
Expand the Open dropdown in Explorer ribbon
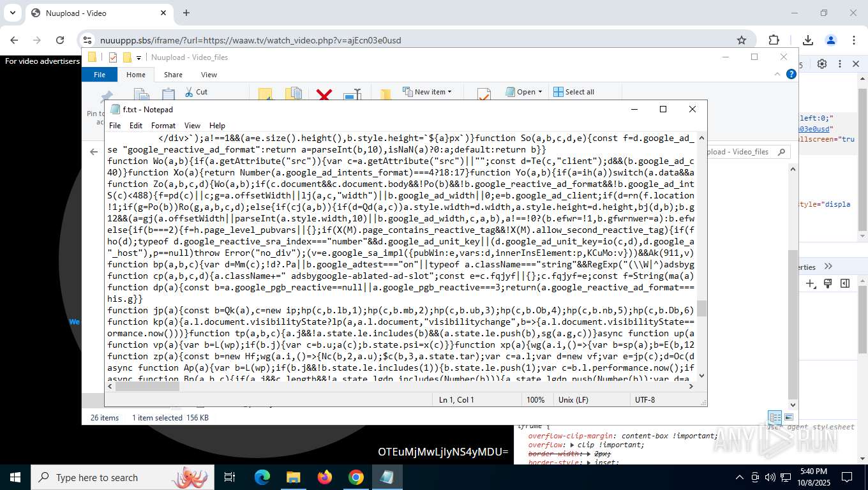coord(524,92)
